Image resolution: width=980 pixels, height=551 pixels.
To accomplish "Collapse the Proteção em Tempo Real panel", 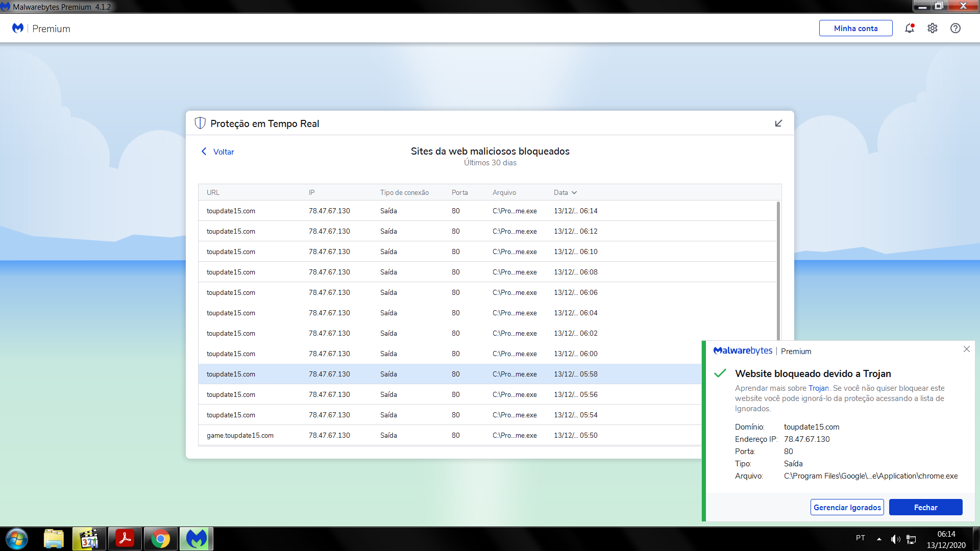I will pos(778,123).
